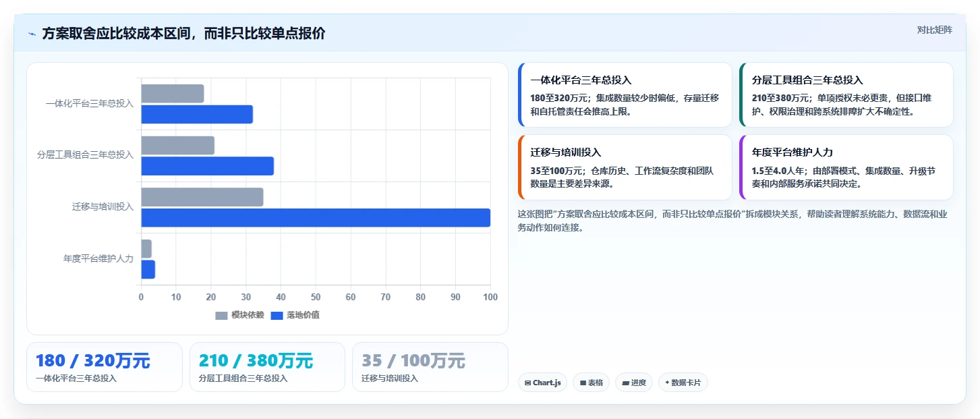Click stat caption 迁移与培训投入 under 35 / 100万元
Viewport: 980px width, 419px height.
pyautogui.click(x=389, y=379)
